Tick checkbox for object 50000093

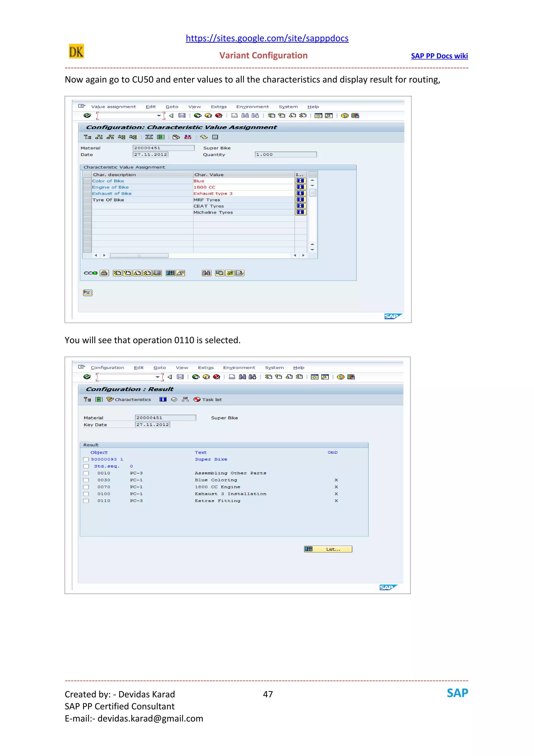coord(86,460)
